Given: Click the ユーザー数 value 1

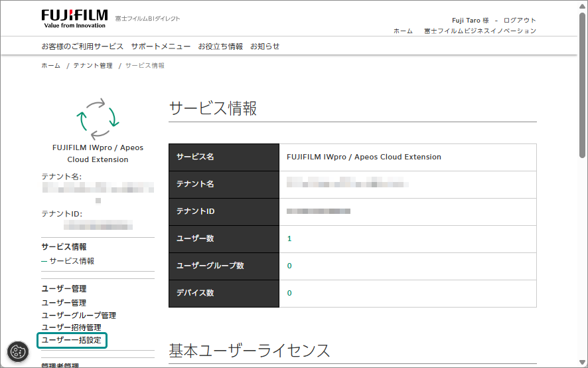Looking at the screenshot, I should click(x=289, y=239).
